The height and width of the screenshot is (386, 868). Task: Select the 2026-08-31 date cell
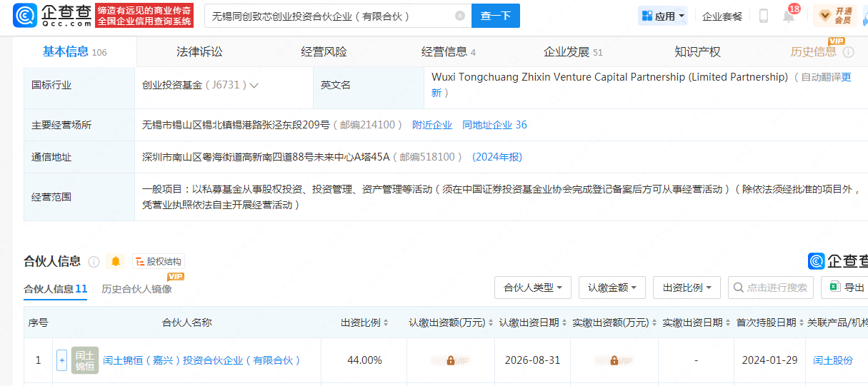(532, 360)
